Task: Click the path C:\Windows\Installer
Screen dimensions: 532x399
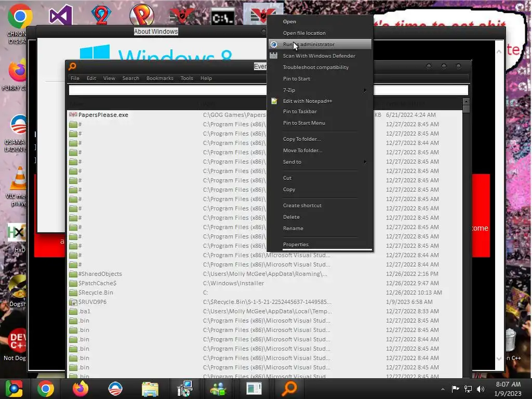Action: click(x=233, y=283)
